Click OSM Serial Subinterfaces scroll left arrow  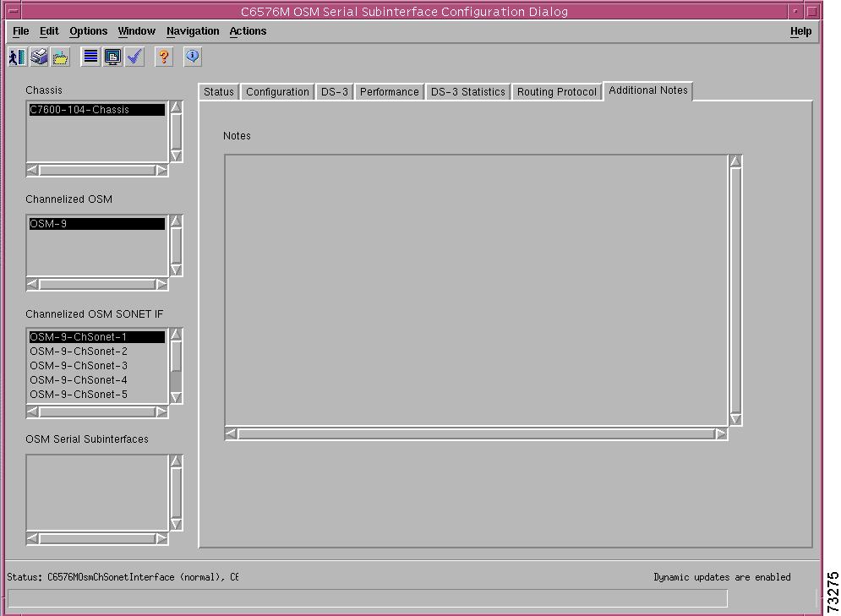point(33,538)
